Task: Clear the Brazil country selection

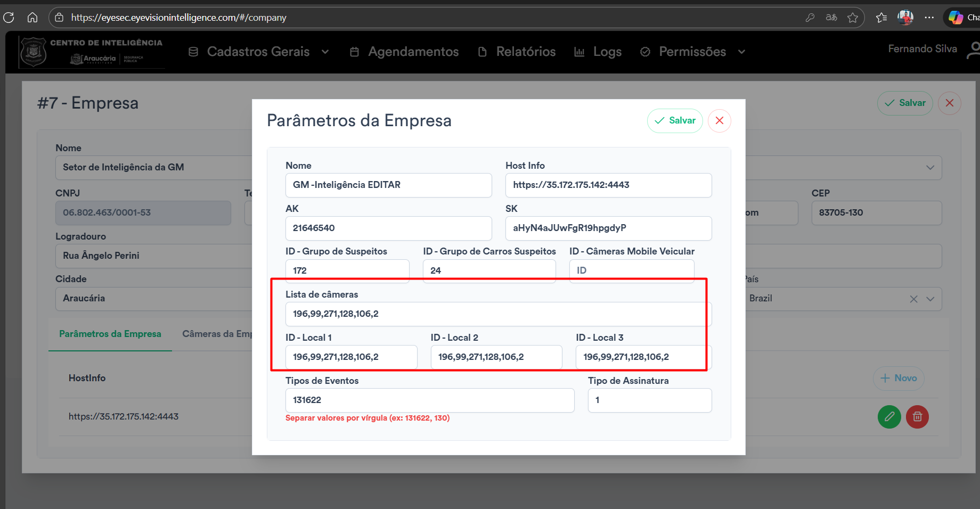Action: point(913,299)
